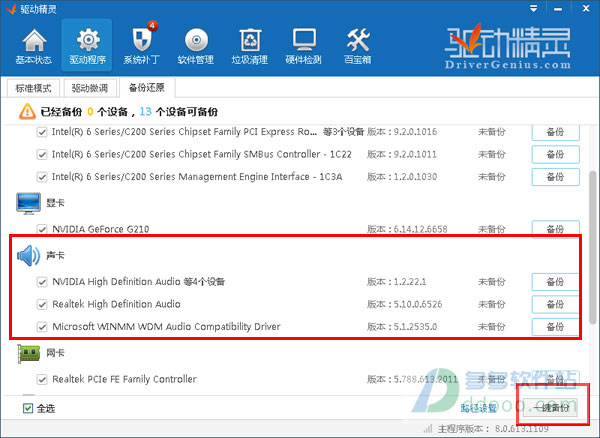Click the Microsoft WINMM WDM Audio Compatibility Driver name
Screen dimensions: 600x438
click(x=166, y=327)
